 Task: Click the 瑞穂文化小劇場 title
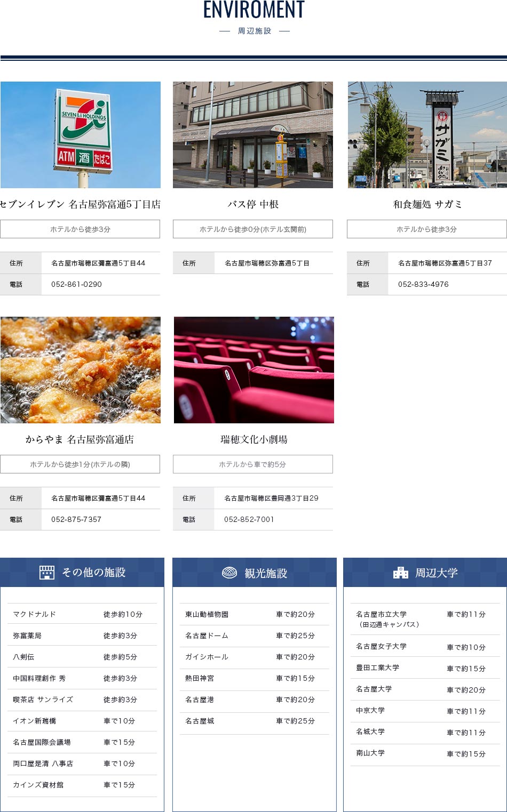coord(254,439)
